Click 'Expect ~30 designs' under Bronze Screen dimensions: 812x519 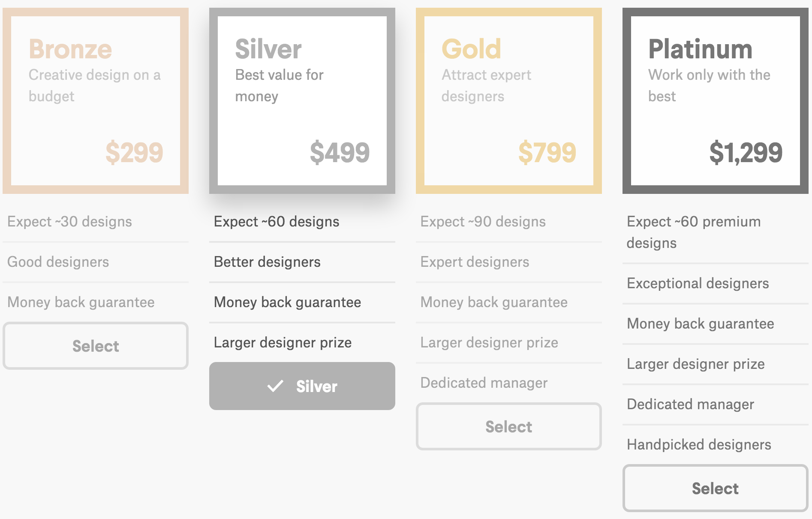point(69,221)
